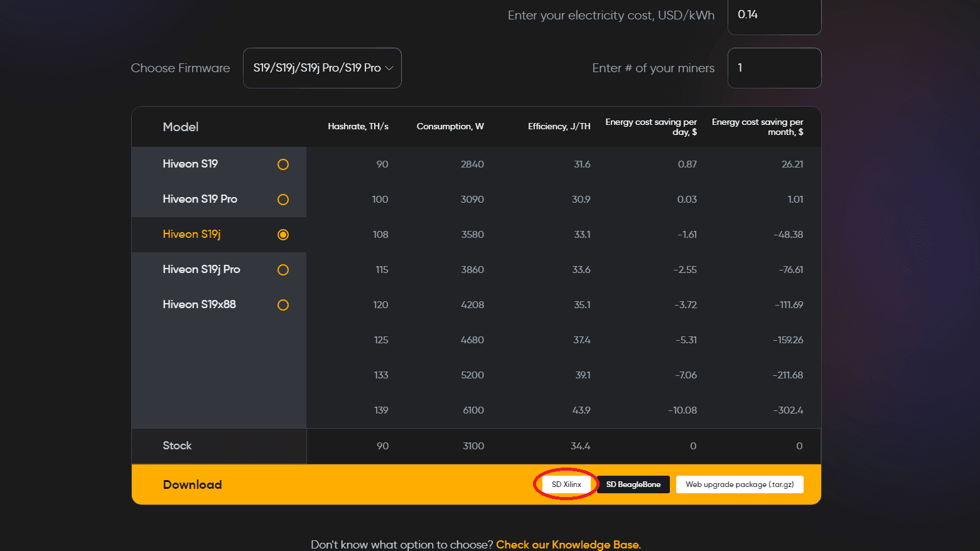This screenshot has height=551, width=980.
Task: Select the Hiveon S19j Pro radio button
Action: 283,270
